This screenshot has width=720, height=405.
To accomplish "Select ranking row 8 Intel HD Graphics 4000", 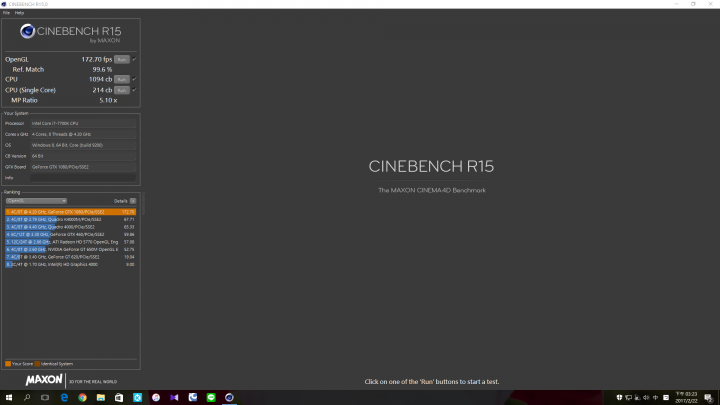I will coord(70,264).
